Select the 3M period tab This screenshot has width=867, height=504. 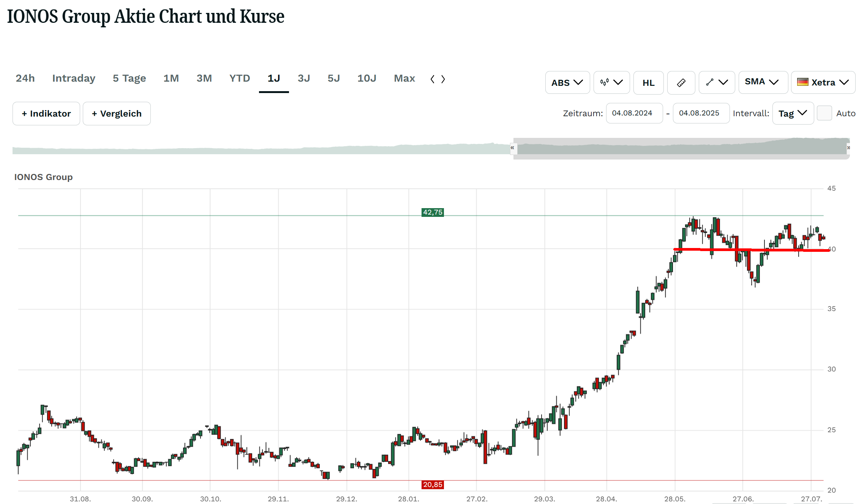pyautogui.click(x=204, y=78)
